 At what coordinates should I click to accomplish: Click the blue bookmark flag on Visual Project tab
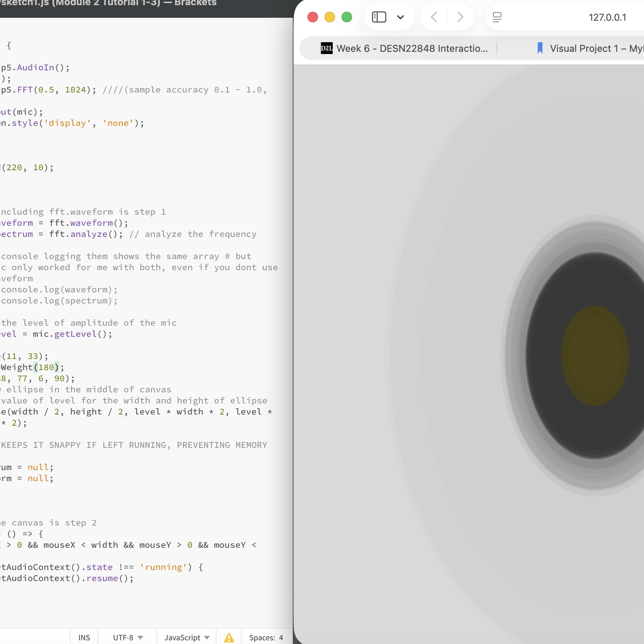tap(540, 48)
